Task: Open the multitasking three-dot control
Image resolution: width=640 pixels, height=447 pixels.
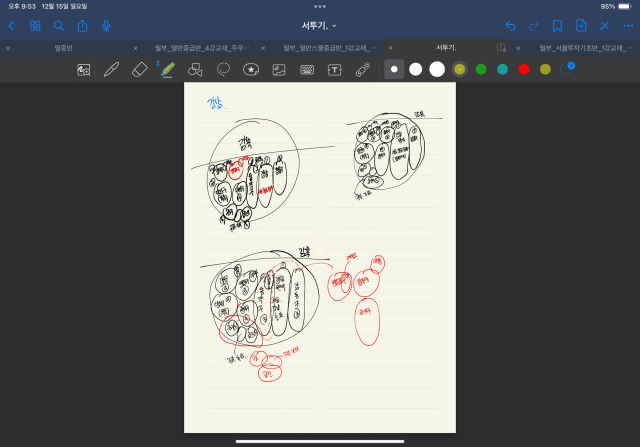Action: click(320, 7)
